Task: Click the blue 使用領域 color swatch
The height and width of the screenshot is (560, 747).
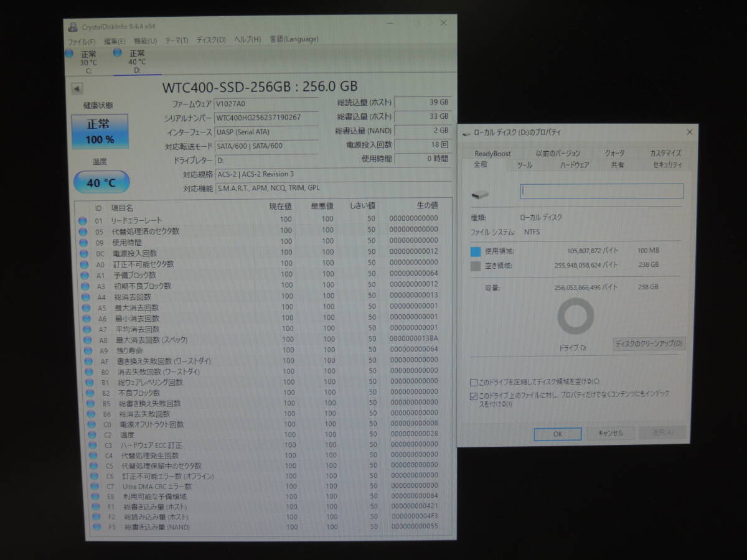Action: [x=476, y=252]
